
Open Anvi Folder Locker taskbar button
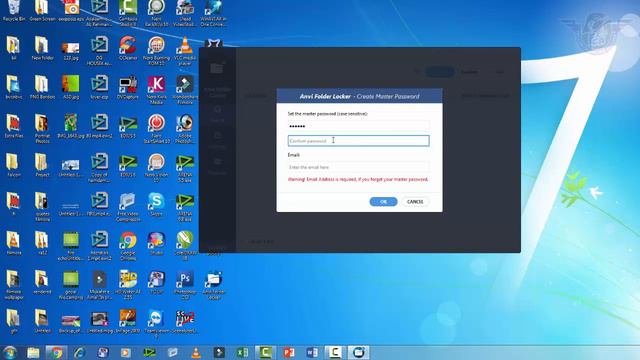pos(358,353)
